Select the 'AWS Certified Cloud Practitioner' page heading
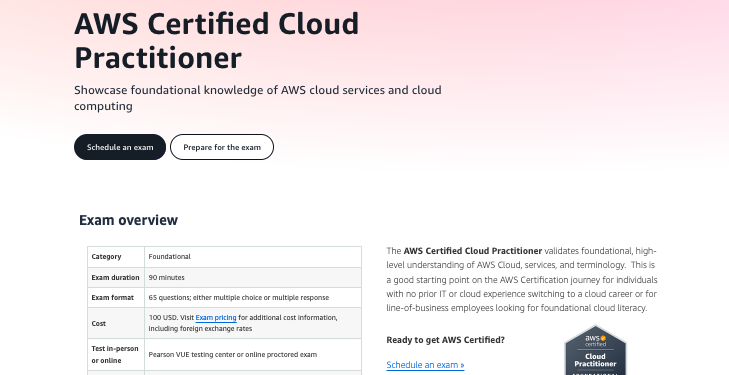The height and width of the screenshot is (375, 729). click(217, 40)
